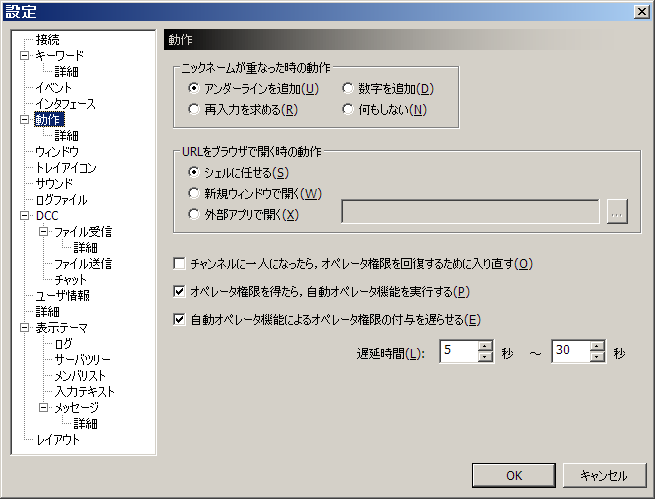Open ウィンドウ settings page
This screenshot has width=655, height=499.
(x=57, y=152)
